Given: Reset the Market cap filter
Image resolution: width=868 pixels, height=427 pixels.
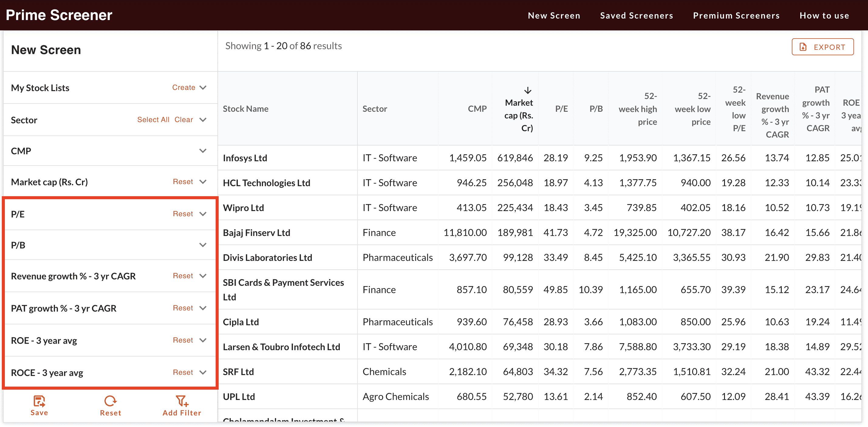Looking at the screenshot, I should tap(183, 182).
